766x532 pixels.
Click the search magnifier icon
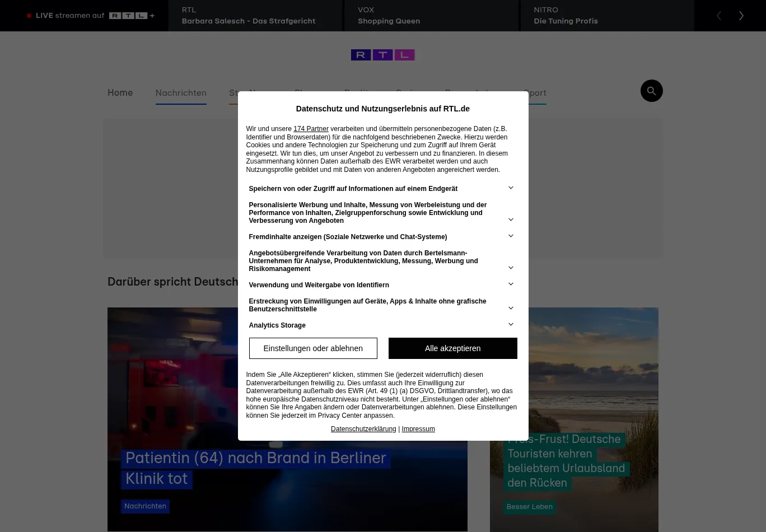[651, 91]
